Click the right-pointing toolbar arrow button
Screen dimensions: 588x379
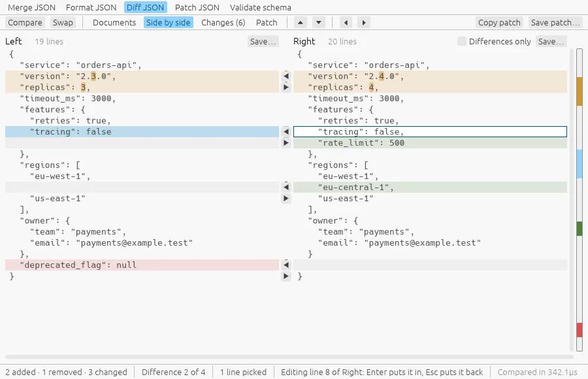[x=364, y=22]
